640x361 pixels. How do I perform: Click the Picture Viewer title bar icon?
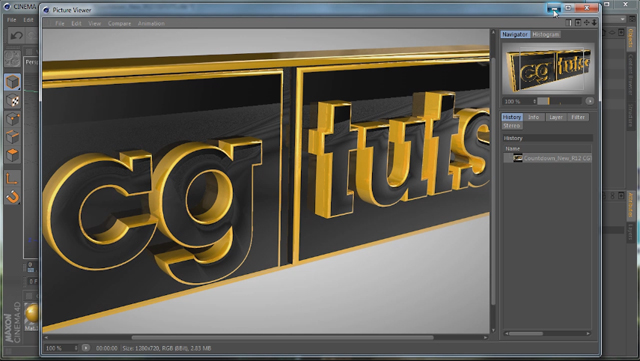[46, 10]
